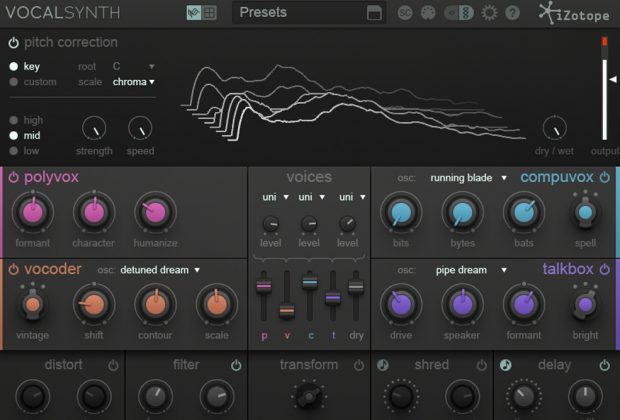The width and height of the screenshot is (620, 420).
Task: Click the vocoder vintage switch
Action: (x=33, y=304)
